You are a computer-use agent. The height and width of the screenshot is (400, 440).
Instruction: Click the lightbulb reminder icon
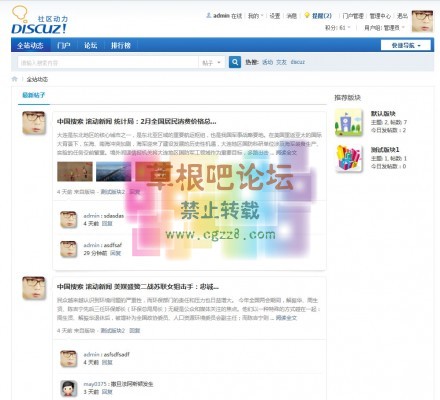click(x=307, y=15)
